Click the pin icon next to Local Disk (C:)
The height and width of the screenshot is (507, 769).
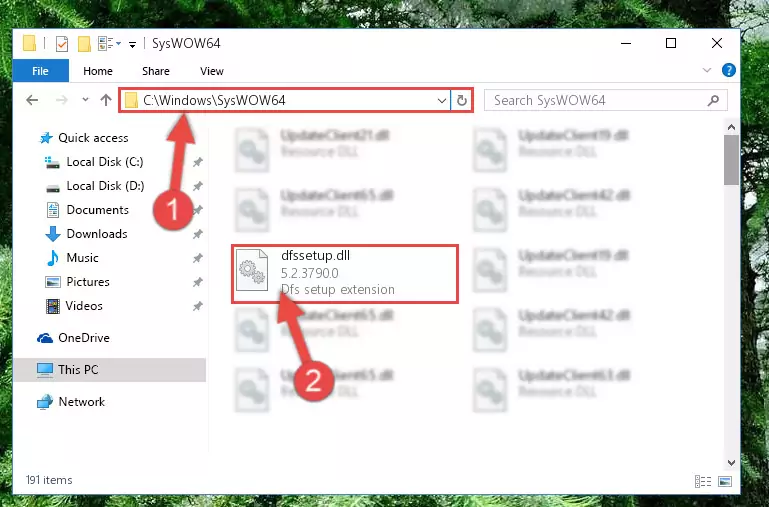click(x=198, y=162)
